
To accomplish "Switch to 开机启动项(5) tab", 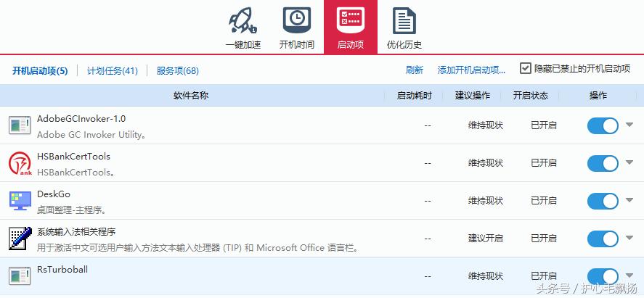I will pyautogui.click(x=40, y=70).
